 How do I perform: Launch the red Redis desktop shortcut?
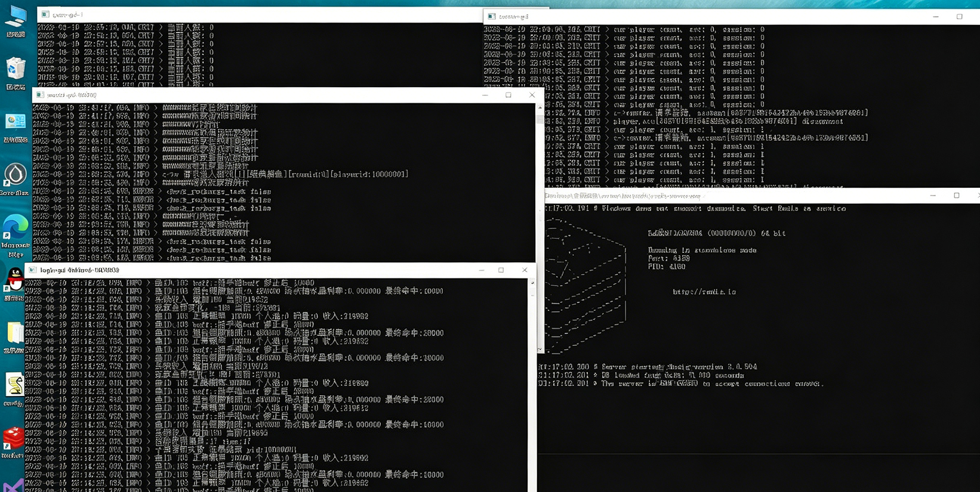pyautogui.click(x=13, y=438)
